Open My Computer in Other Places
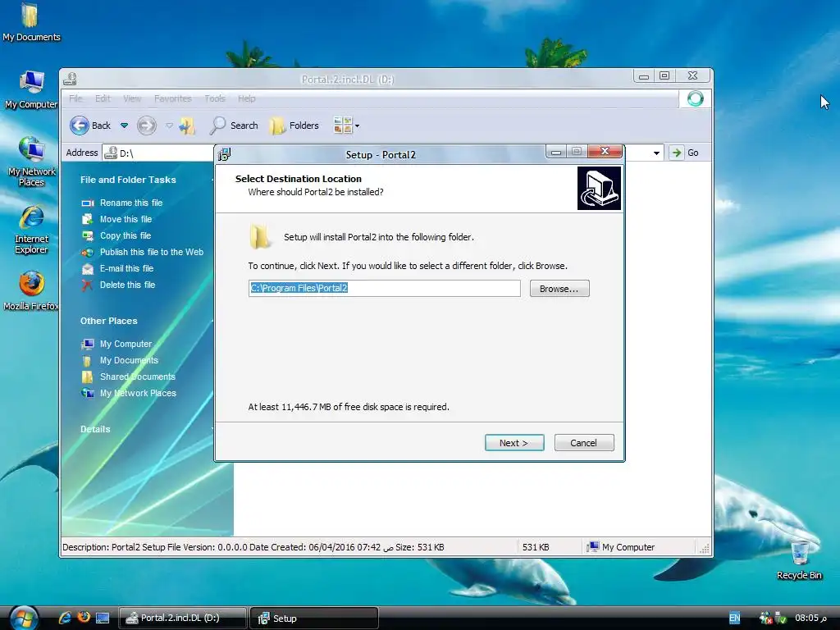Image resolution: width=840 pixels, height=630 pixels. pos(126,344)
